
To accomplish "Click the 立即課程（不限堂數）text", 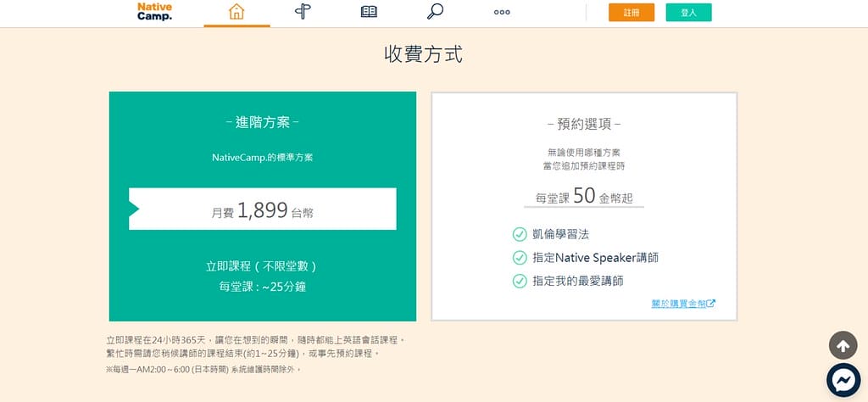I will coord(263,266).
